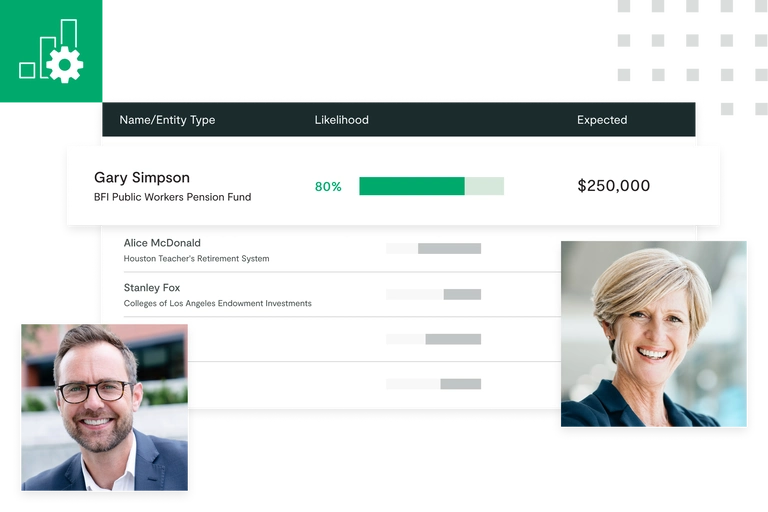Click the Expected column header
The width and height of the screenshot is (768, 512).
[x=602, y=120]
